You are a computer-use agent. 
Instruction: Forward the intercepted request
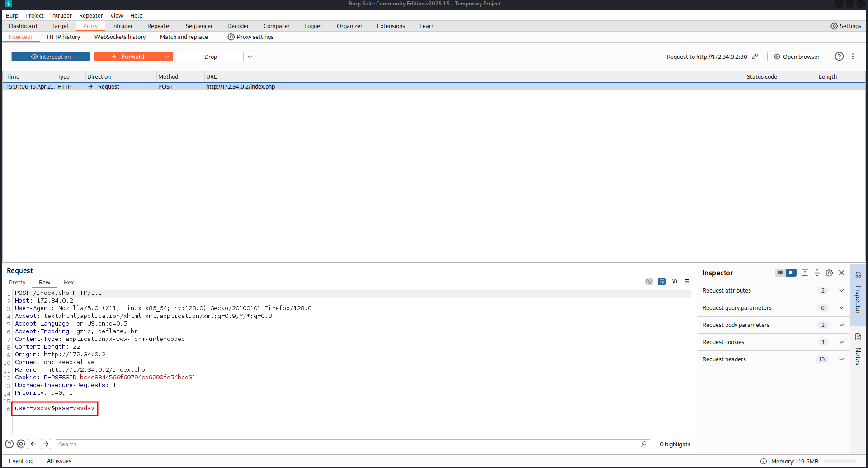point(127,57)
